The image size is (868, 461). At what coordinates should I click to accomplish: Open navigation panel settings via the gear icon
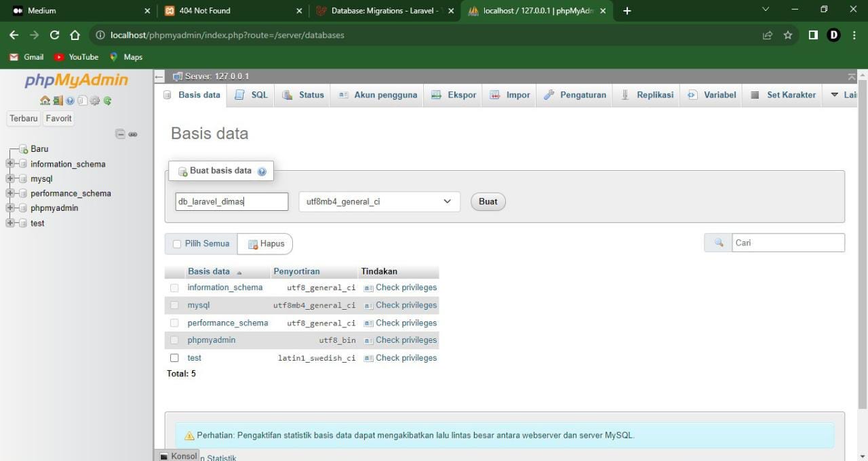(95, 100)
